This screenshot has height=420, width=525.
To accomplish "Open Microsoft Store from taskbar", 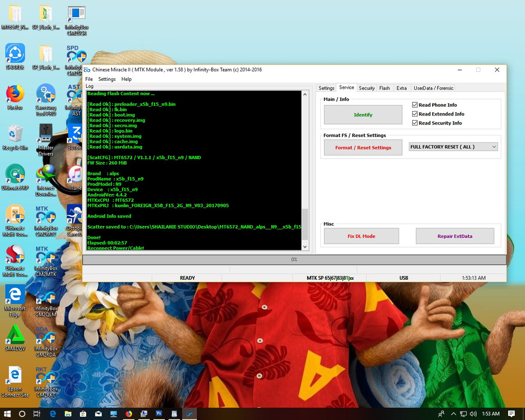I will [83, 414].
